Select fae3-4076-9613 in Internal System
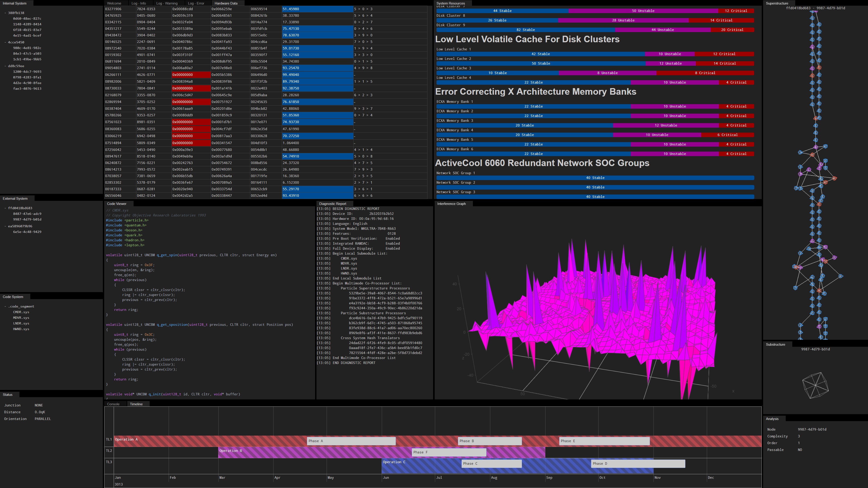868x488 pixels. tap(27, 89)
